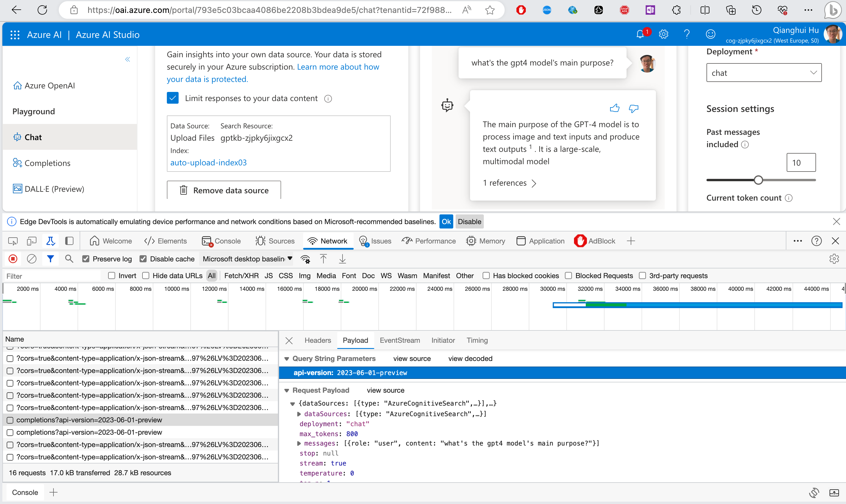Refresh the browser page

42,10
